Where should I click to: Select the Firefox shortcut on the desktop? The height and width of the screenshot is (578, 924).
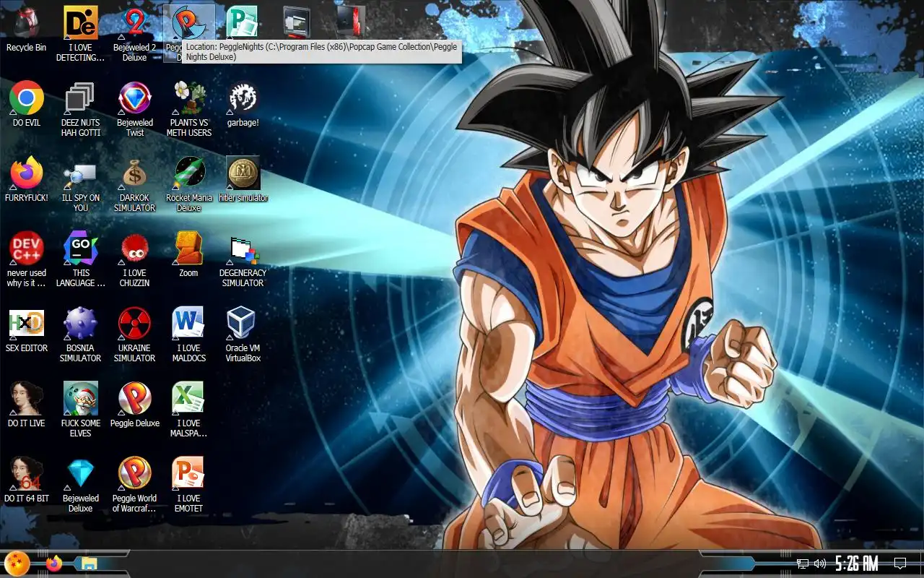tap(27, 179)
